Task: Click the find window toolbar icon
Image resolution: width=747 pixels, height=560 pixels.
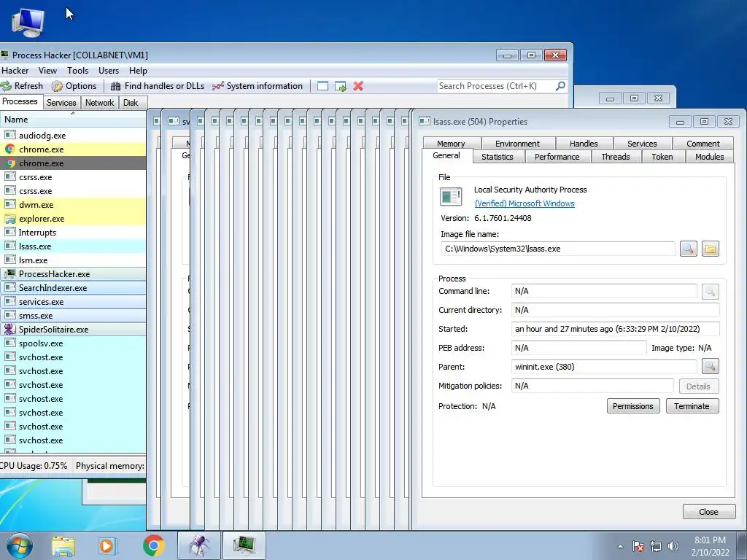Action: coord(322,86)
